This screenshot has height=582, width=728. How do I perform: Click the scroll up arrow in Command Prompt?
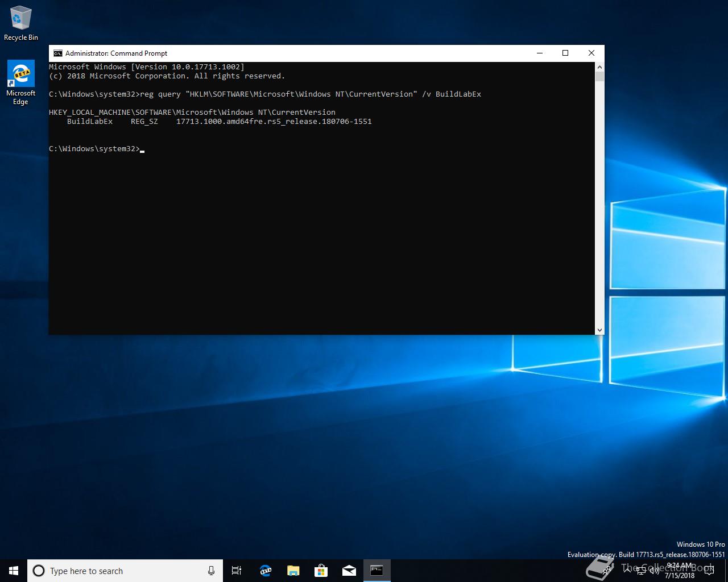point(599,66)
